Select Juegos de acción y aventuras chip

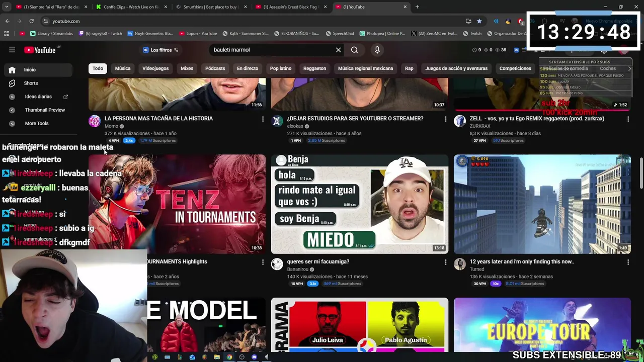click(456, 68)
